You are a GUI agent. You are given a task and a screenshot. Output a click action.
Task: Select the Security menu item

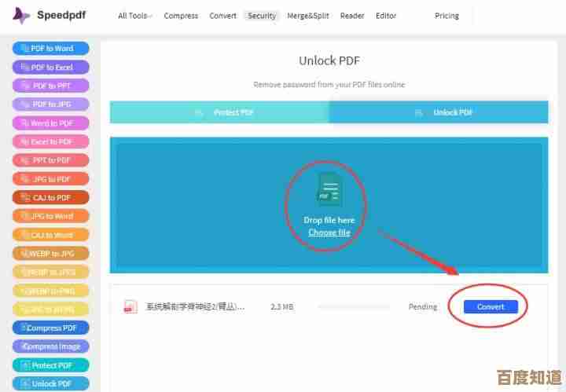[x=262, y=16]
